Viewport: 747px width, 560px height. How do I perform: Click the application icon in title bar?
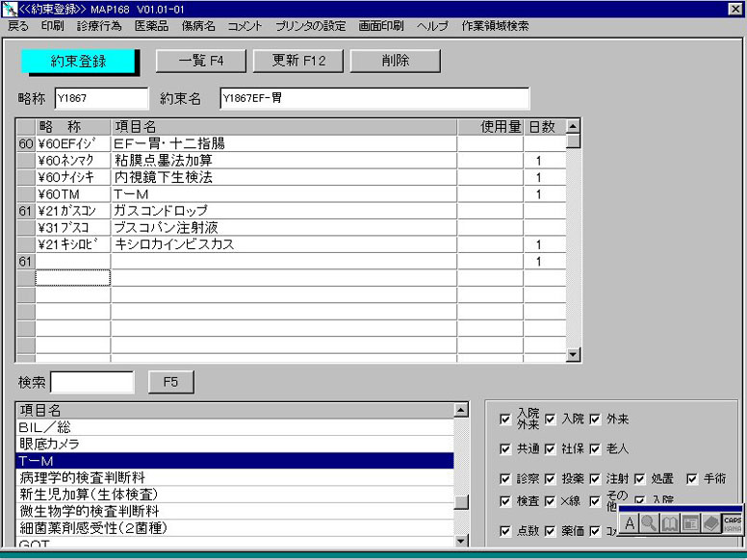point(10,9)
